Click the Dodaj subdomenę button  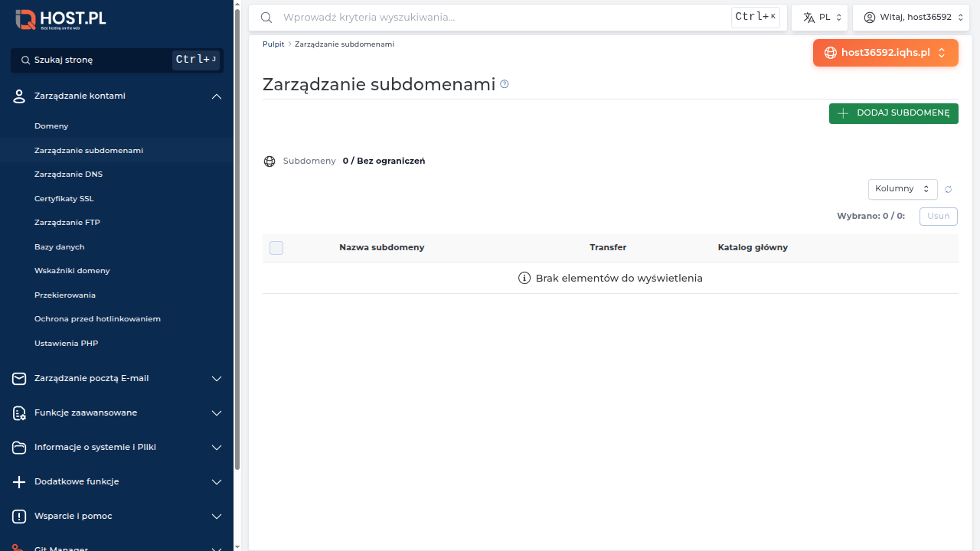[x=893, y=113]
